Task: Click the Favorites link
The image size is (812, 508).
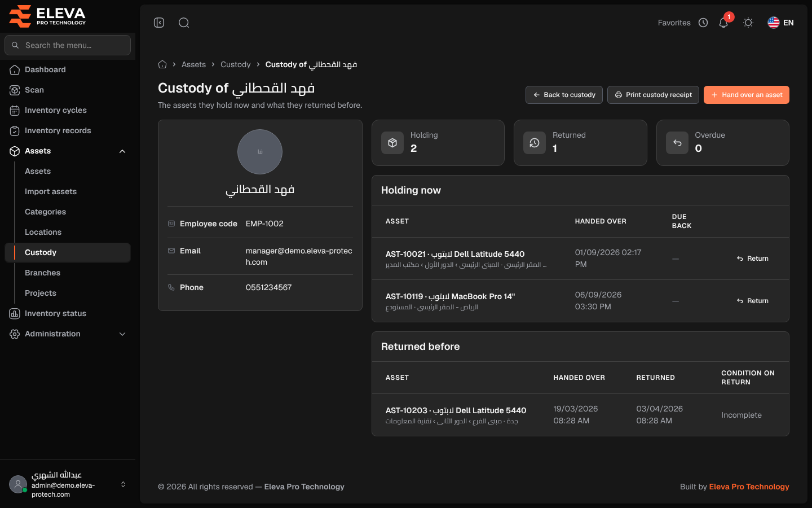Action: click(674, 23)
